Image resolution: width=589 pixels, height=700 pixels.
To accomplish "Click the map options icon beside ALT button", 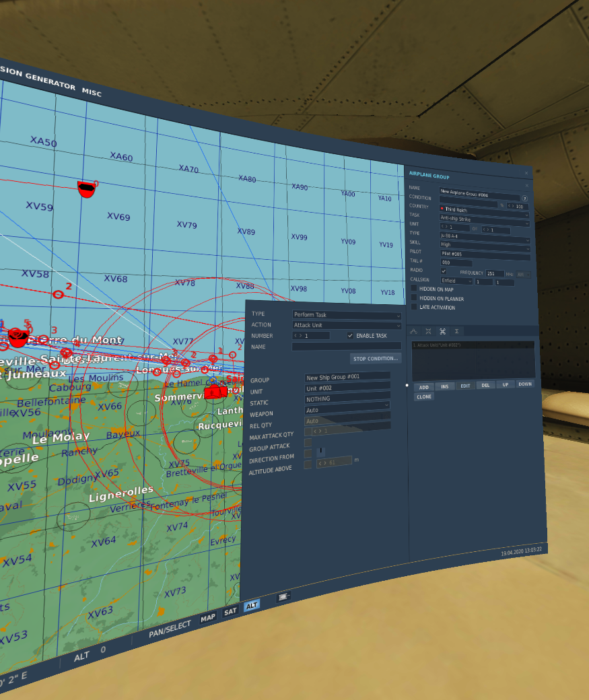I will 283,597.
